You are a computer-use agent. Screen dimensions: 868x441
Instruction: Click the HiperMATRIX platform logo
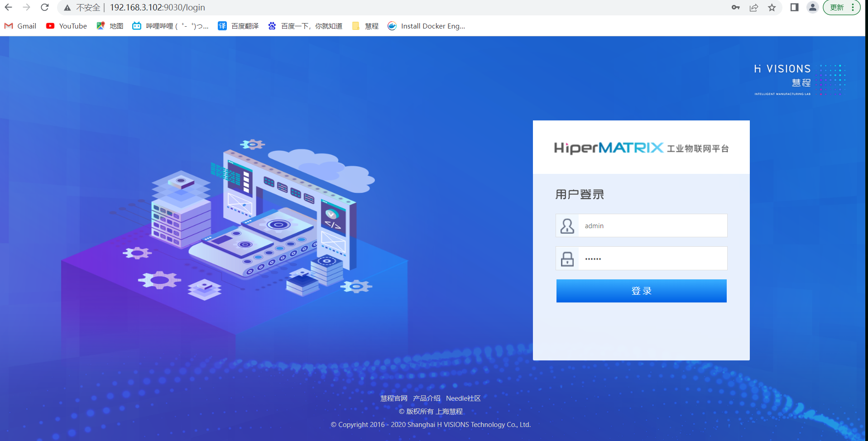point(641,148)
